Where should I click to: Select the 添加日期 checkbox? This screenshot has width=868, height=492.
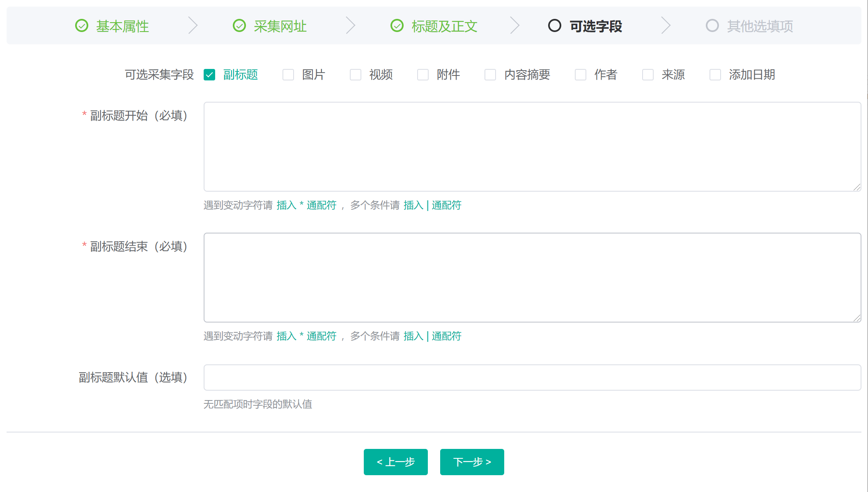coord(715,75)
